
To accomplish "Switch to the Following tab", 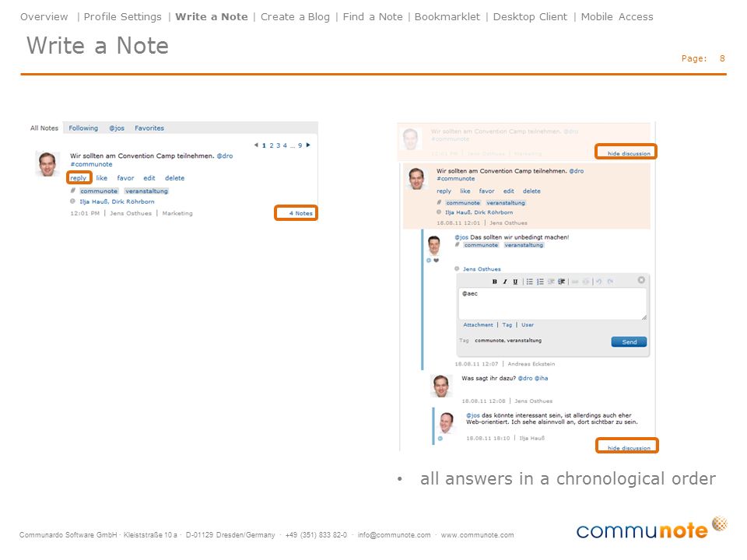I will (x=83, y=128).
